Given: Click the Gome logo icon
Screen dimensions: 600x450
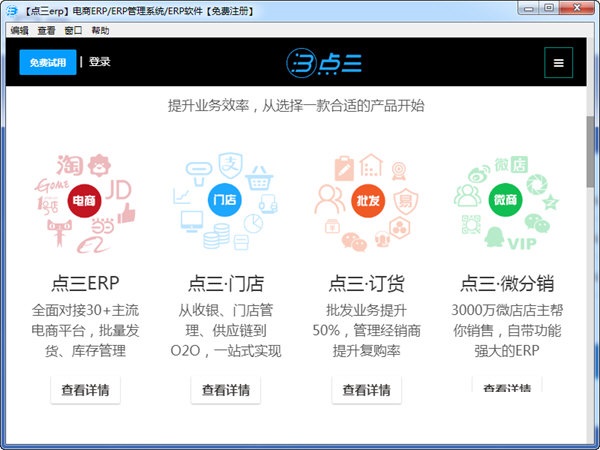Looking at the screenshot, I should coord(51,185).
